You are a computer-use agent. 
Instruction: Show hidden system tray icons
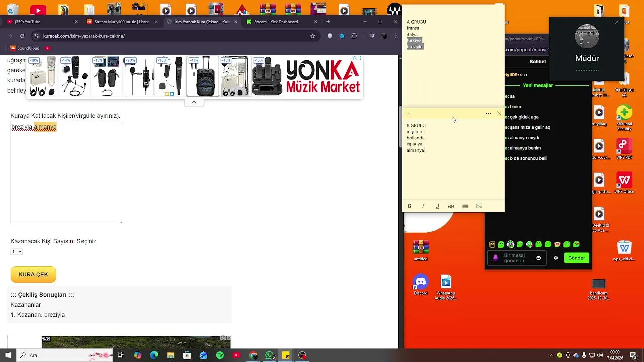point(551,355)
